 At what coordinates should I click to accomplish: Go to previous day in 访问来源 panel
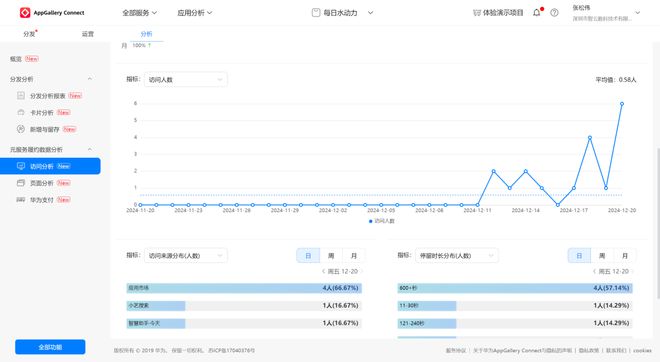click(x=323, y=272)
